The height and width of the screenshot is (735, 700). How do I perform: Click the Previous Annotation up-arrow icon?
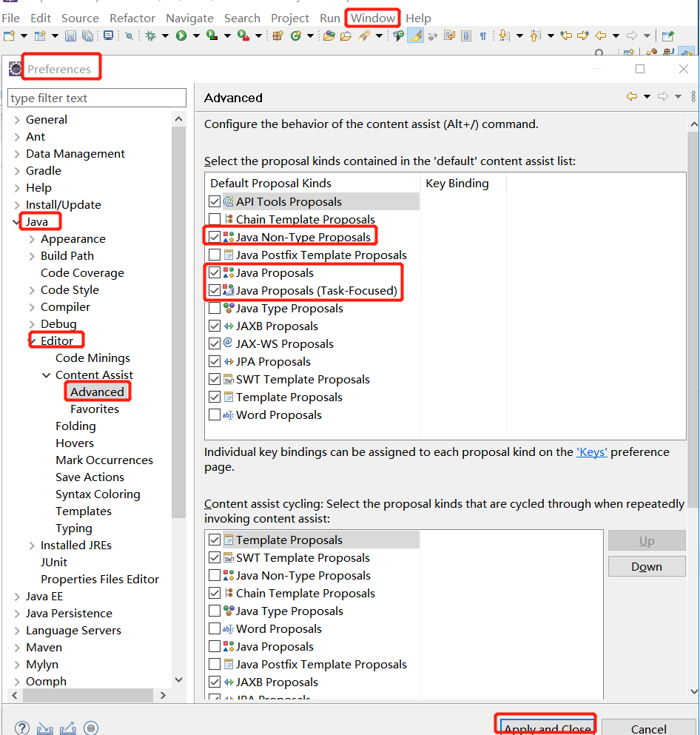point(535,36)
